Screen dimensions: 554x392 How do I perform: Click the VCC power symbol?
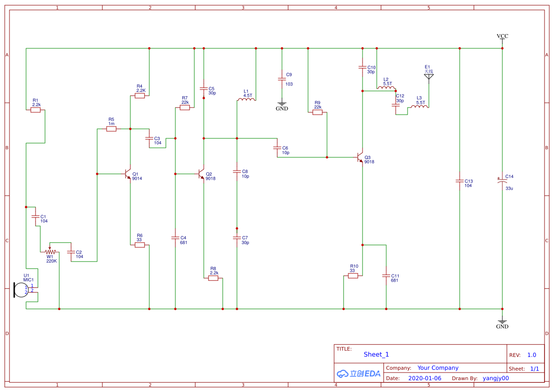pyautogui.click(x=502, y=39)
